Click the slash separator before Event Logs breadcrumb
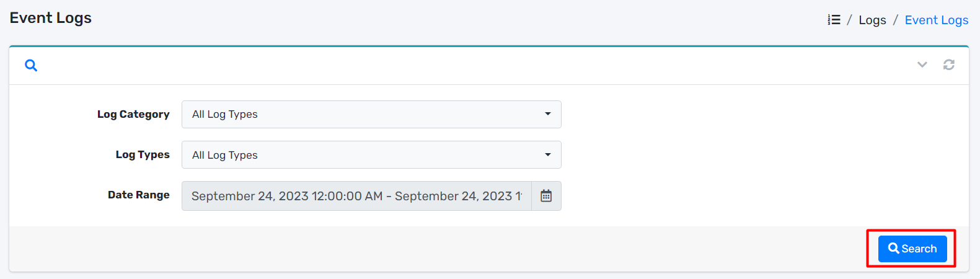The image size is (980, 279). [895, 20]
